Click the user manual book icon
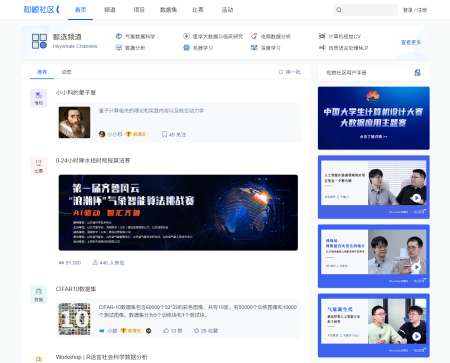Screen dimensions: 450x363 [417, 72]
